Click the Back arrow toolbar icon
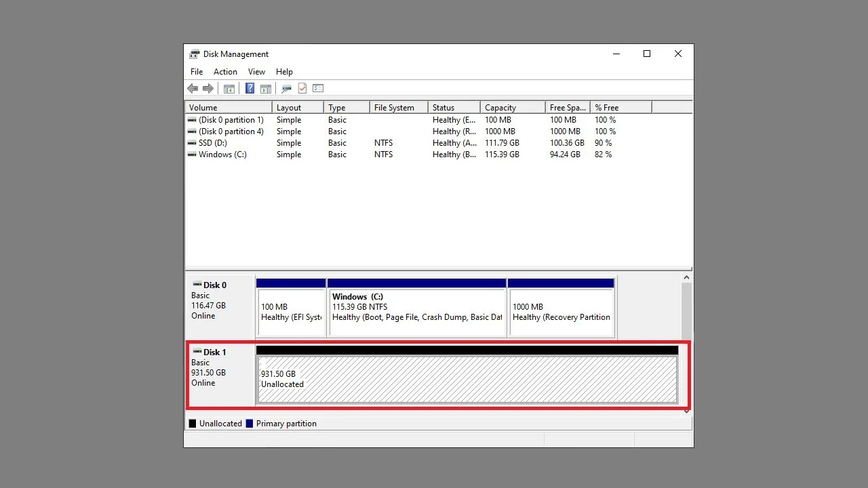868x488 pixels. point(193,89)
